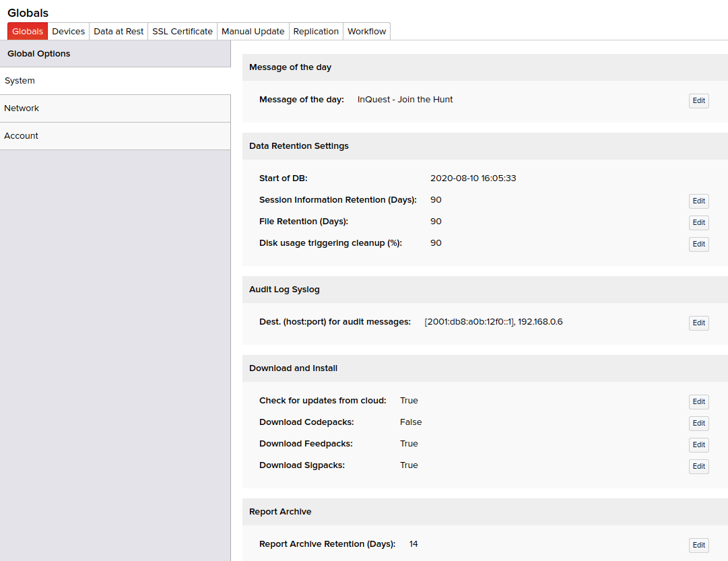Go to the Manual Update tab

tap(253, 32)
